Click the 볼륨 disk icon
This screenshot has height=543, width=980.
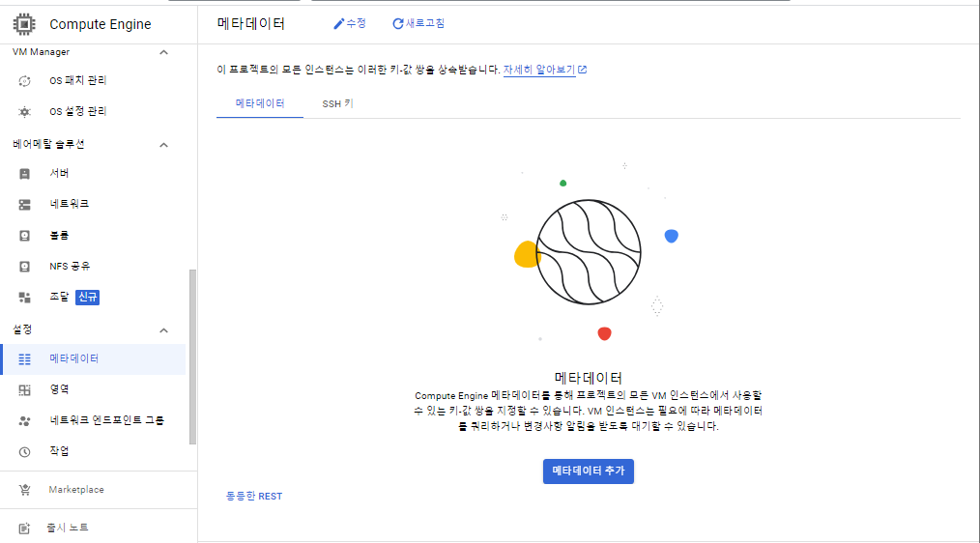tap(24, 236)
